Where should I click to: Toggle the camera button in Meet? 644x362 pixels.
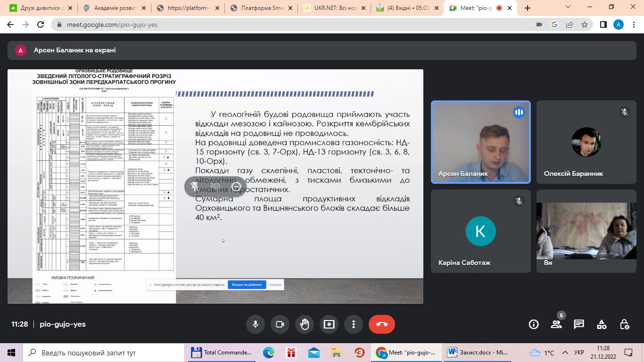click(280, 324)
